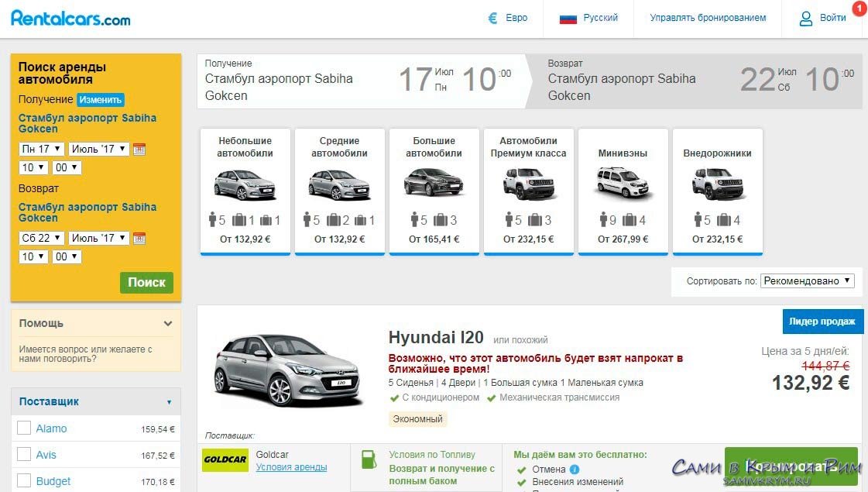This screenshot has width=868, height=492.
Task: Click the blue Изменить button
Action: [x=100, y=100]
